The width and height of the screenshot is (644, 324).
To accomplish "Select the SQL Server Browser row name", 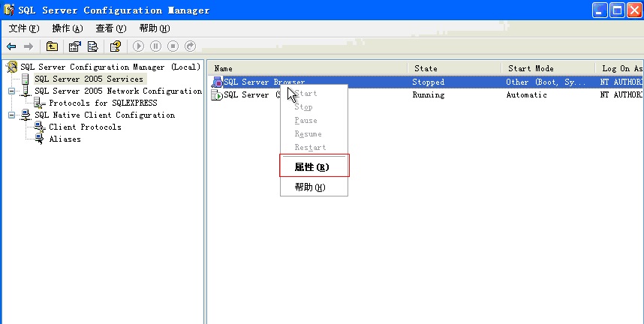I will [x=264, y=82].
